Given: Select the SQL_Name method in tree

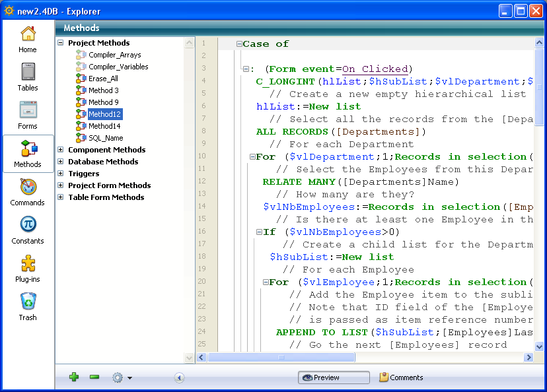Looking at the screenshot, I should (106, 138).
